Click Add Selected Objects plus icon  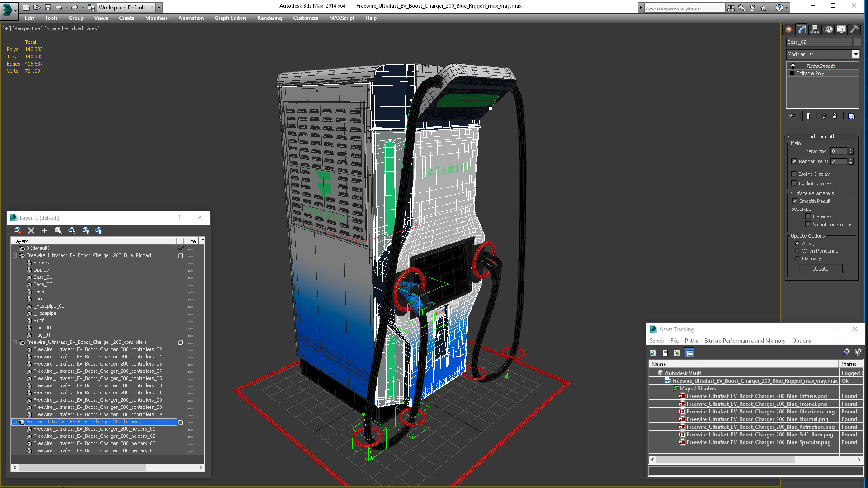coord(45,230)
